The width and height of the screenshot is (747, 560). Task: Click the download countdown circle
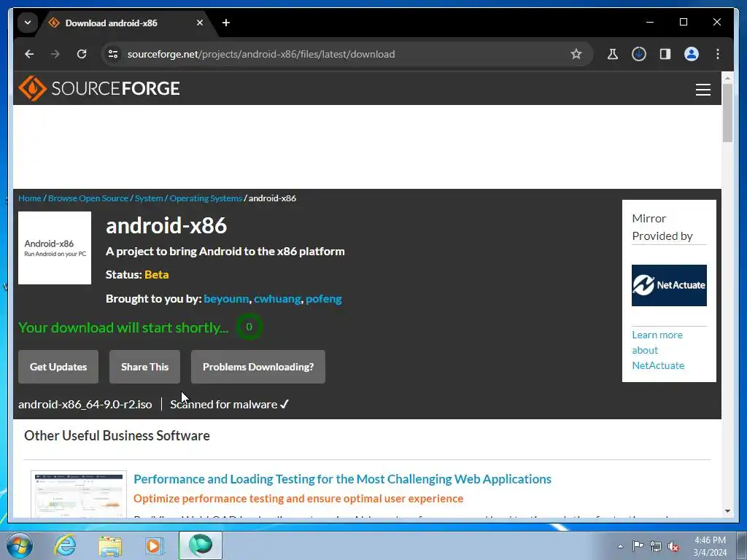(x=249, y=327)
